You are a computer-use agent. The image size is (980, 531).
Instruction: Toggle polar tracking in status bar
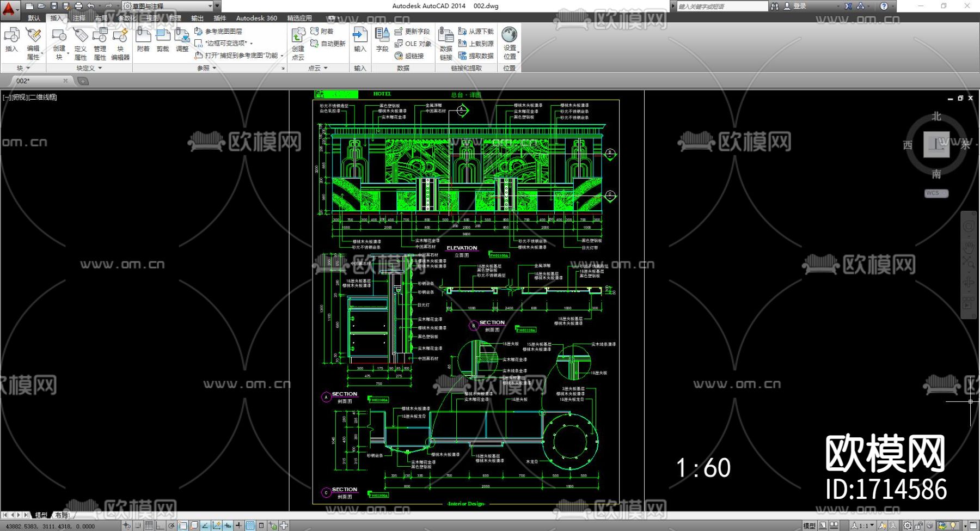pyautogui.click(x=171, y=526)
